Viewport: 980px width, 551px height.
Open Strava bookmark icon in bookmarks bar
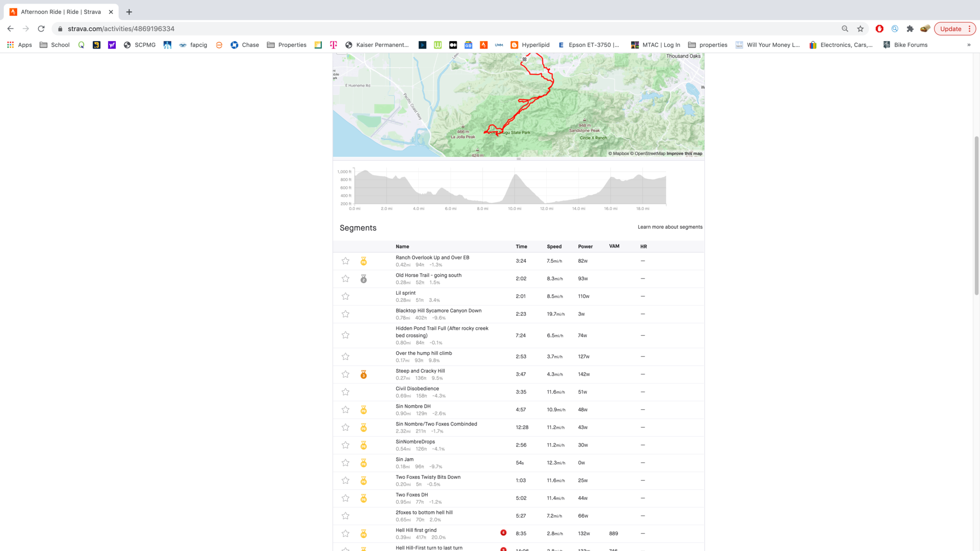click(x=484, y=45)
